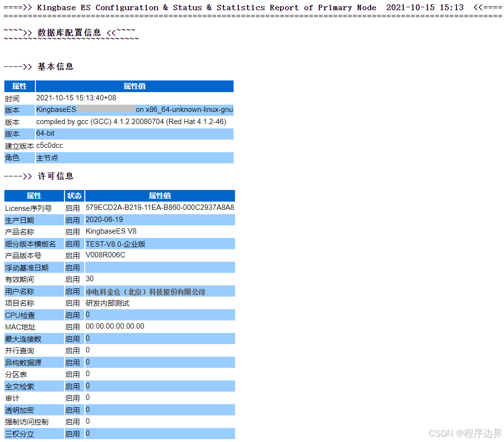This screenshot has width=504, height=442.
Task: Click the role value '主节点'
Action: pyautogui.click(x=47, y=158)
